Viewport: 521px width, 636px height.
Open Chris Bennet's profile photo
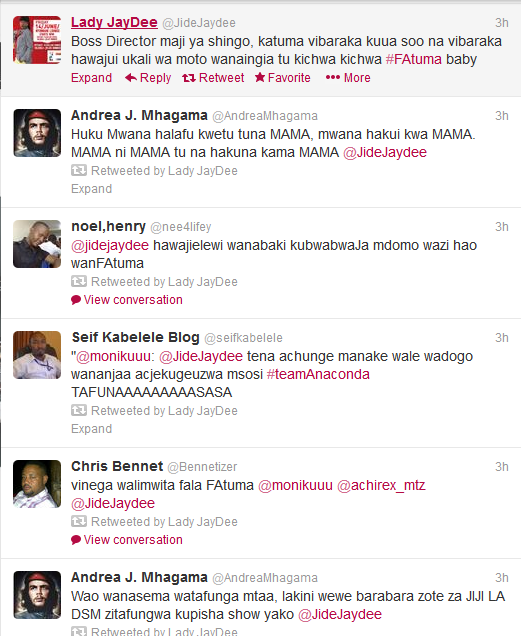37,484
